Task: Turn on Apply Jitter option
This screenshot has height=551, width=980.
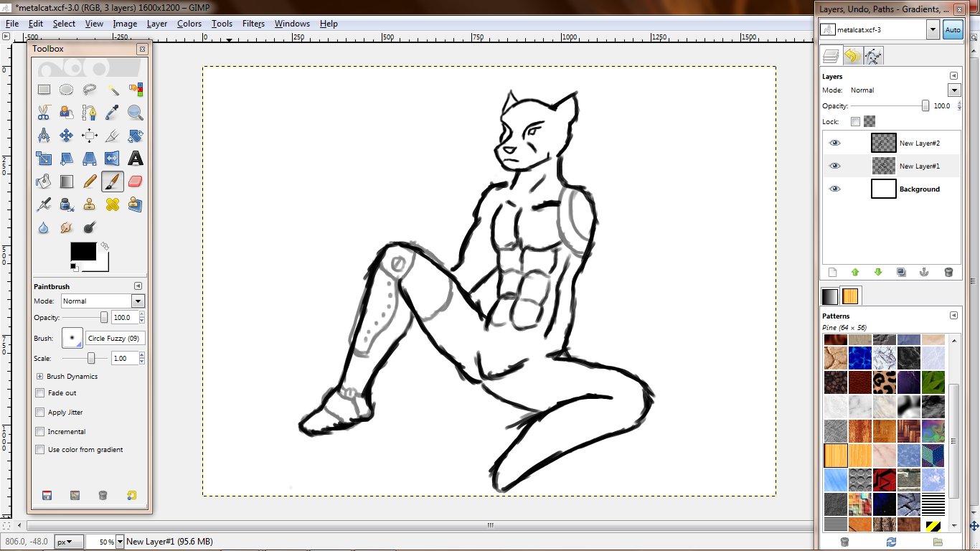Action: (40, 413)
